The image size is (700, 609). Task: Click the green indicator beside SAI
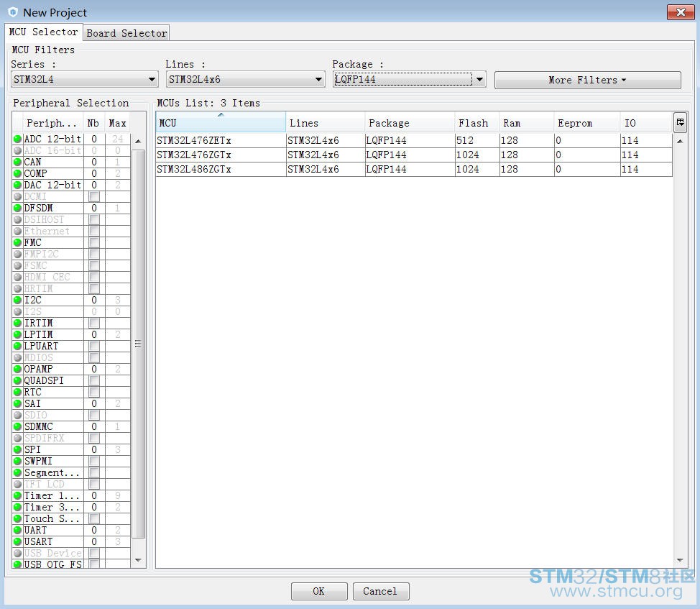point(17,403)
